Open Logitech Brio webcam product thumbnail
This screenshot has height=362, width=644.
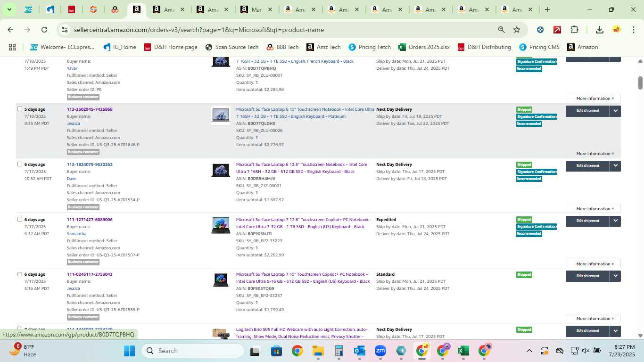point(221,334)
